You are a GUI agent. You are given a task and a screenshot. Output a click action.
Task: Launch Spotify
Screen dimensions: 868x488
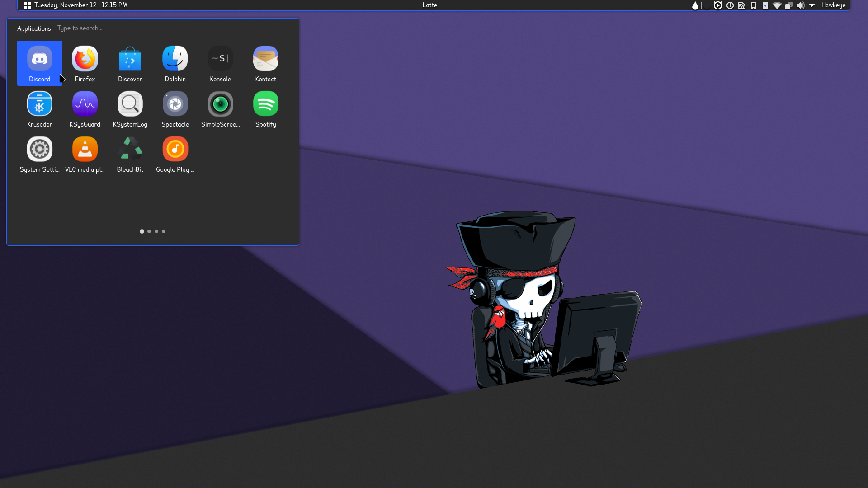266,108
